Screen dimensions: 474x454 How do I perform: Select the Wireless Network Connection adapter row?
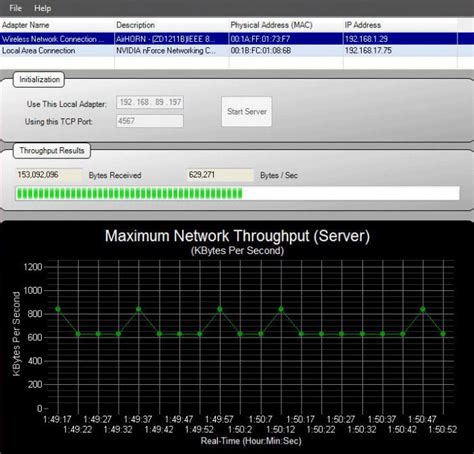coord(229,39)
